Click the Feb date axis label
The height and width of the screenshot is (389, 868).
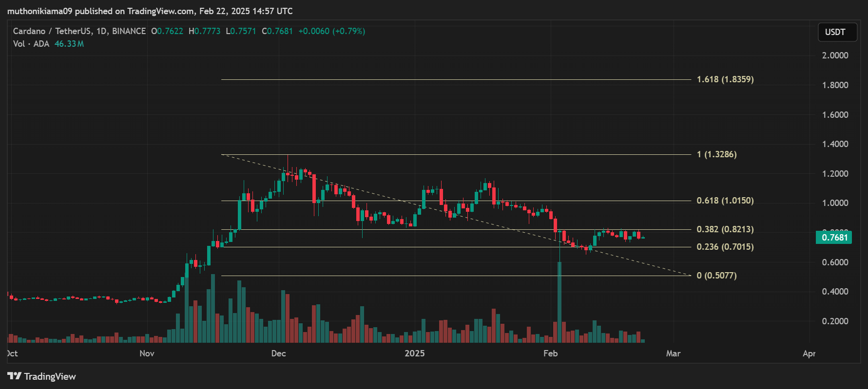(551, 353)
